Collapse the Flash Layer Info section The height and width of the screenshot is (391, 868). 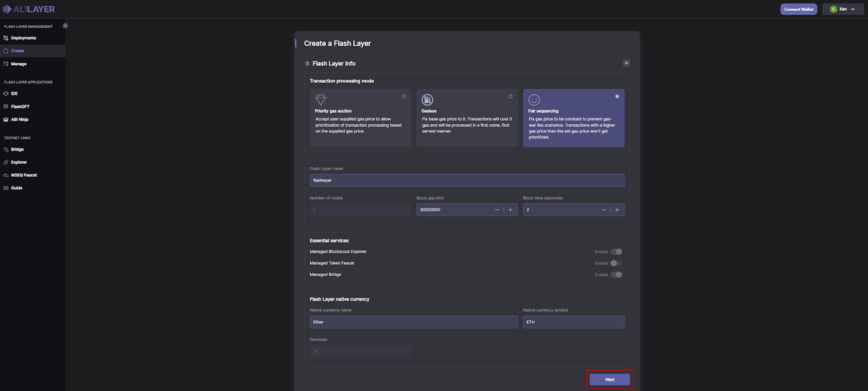626,63
